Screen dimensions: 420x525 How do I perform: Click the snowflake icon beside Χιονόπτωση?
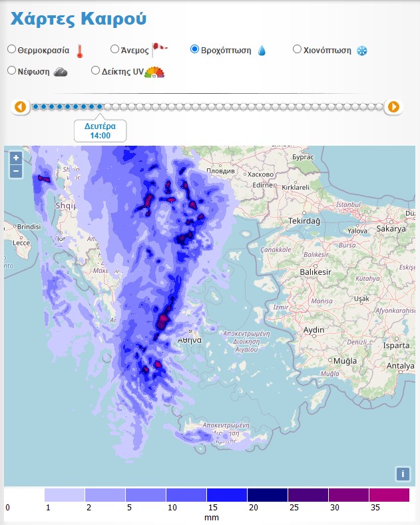click(x=362, y=51)
